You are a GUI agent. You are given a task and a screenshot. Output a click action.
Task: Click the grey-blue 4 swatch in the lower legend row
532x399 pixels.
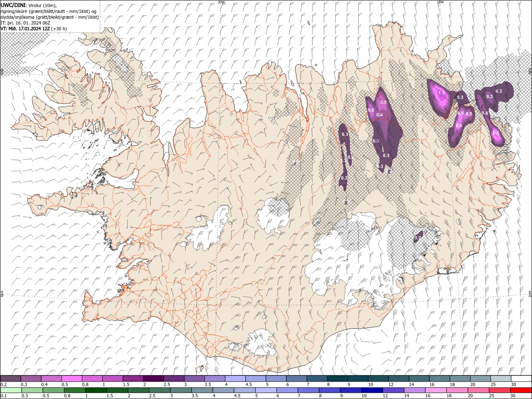tap(223, 390)
